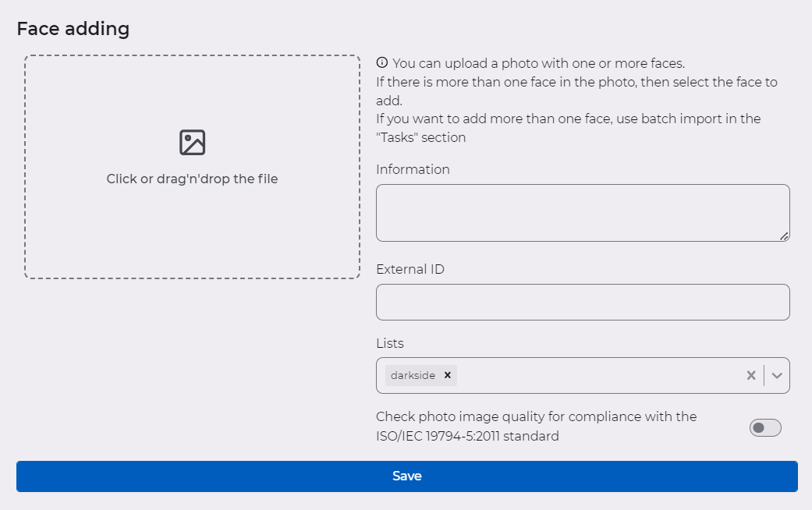Enable the ISO/IEC 19794-5:2011 quality check toggle
The width and height of the screenshot is (812, 510).
(x=765, y=427)
